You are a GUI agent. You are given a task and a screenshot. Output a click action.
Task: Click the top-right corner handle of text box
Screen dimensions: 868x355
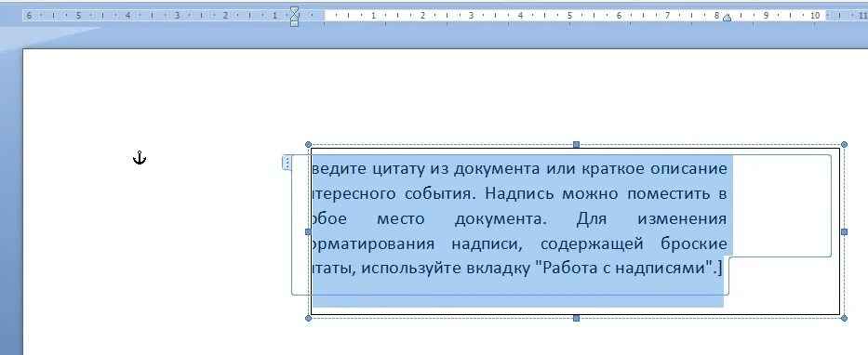click(844, 144)
